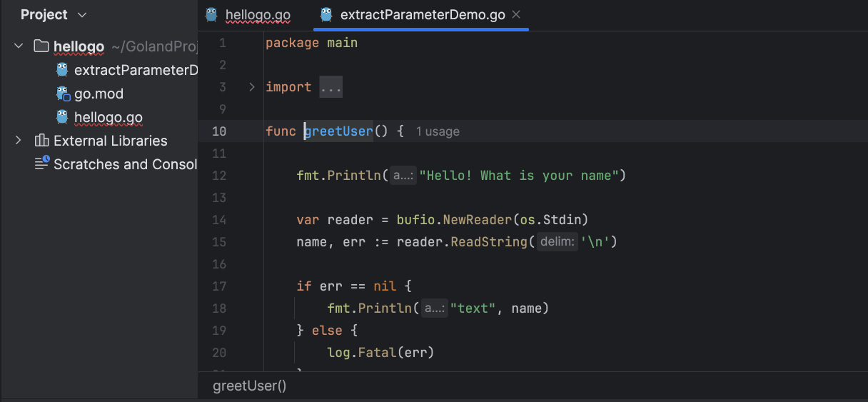Click the "Hello! What is your name" string
This screenshot has width=868, height=402.
[519, 176]
